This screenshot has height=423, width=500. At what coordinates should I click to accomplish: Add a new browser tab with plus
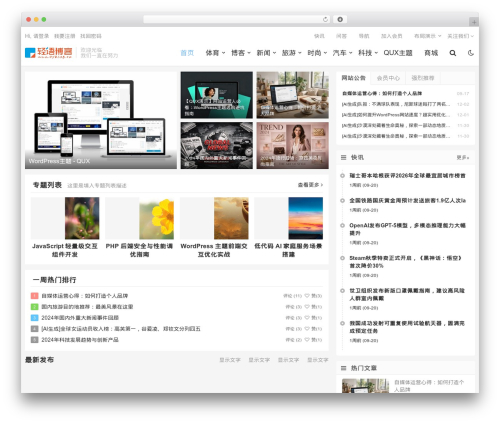[474, 22]
